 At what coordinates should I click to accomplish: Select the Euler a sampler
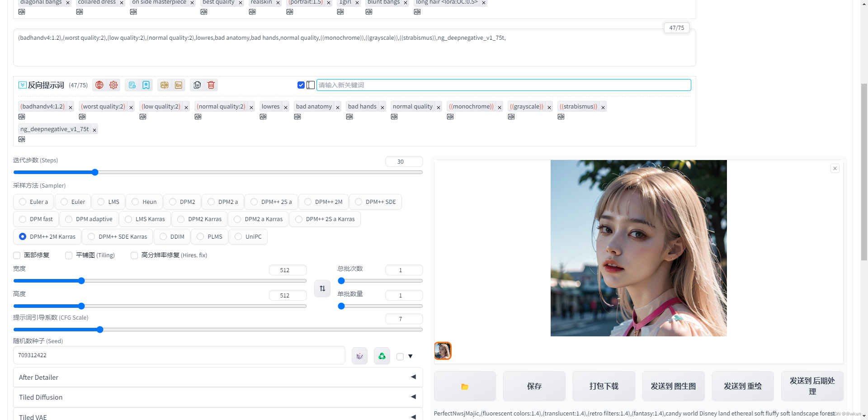point(33,202)
